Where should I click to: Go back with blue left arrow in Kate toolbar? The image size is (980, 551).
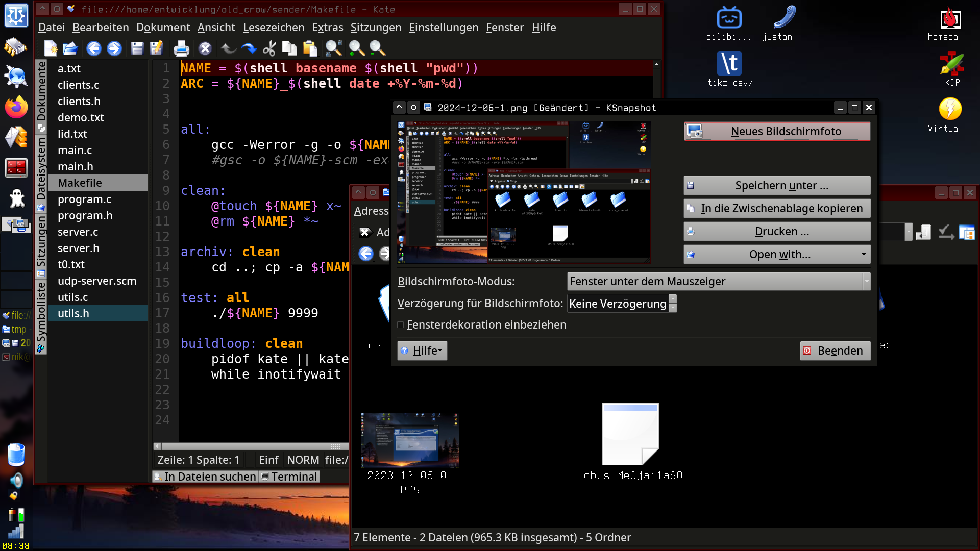[x=94, y=48]
